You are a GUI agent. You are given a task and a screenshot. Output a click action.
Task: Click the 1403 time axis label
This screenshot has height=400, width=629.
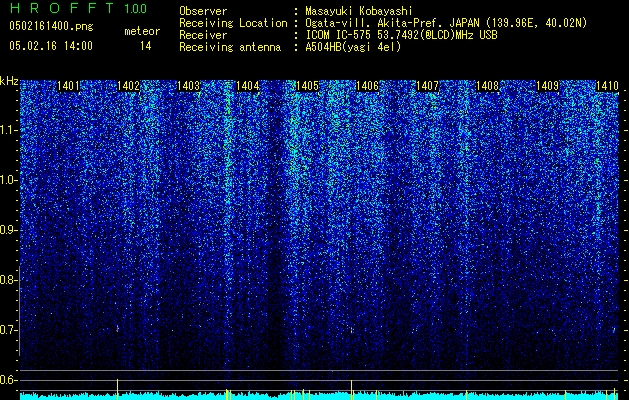188,86
